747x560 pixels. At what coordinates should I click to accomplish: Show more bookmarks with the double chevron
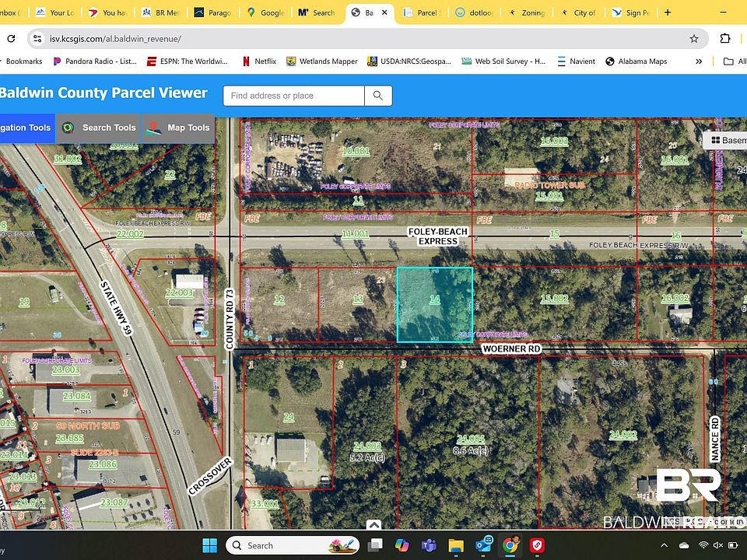(x=699, y=61)
